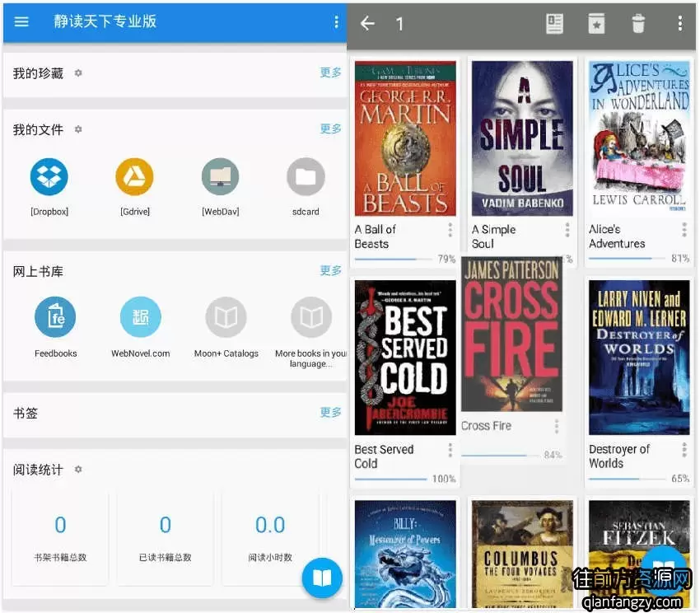Open the hamburger navigation menu
This screenshot has width=700, height=613.
[21, 21]
